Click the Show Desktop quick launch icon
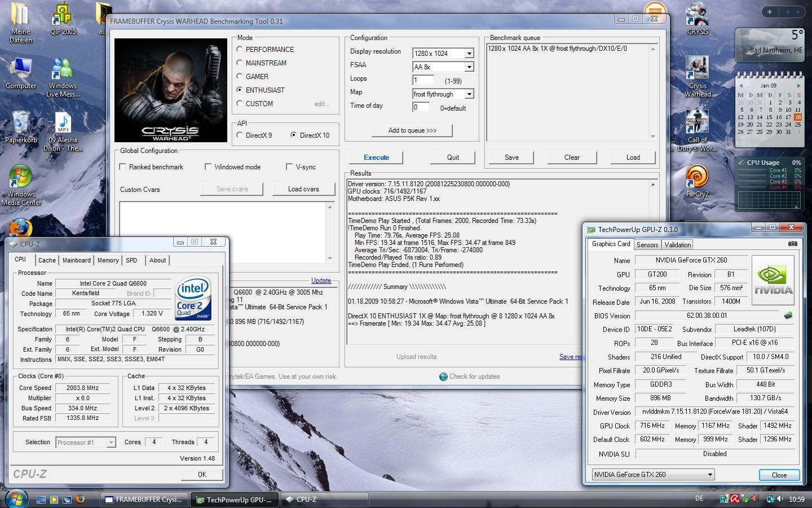 [41, 500]
